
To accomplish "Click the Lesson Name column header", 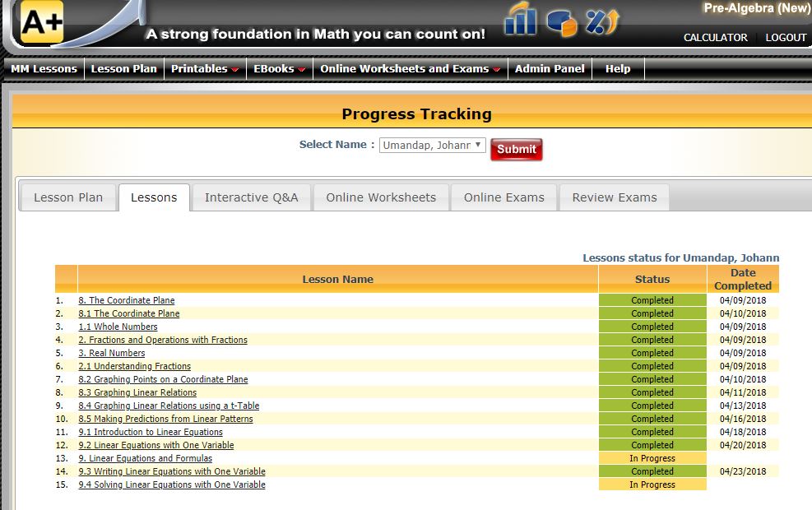I will (x=337, y=279).
